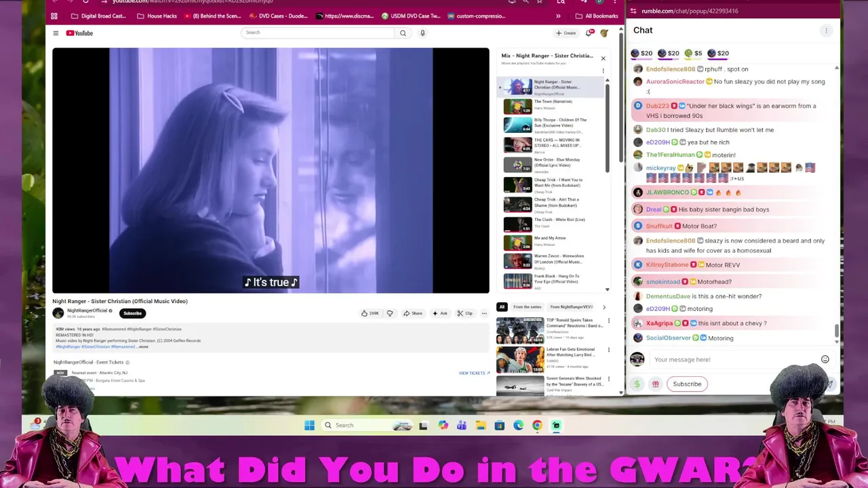The image size is (868, 488).
Task: Open the custom-compressio... bookmark
Action: 475,16
